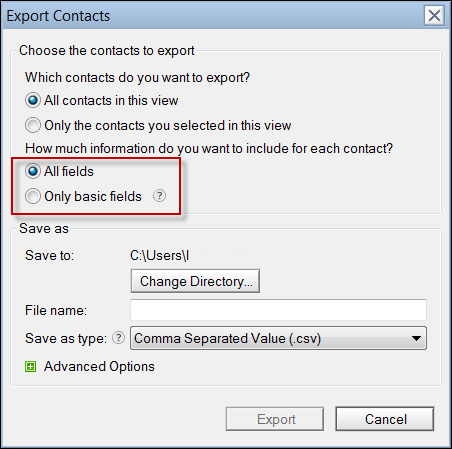Click the Export Contacts title bar
This screenshot has width=452, height=449.
point(213,16)
